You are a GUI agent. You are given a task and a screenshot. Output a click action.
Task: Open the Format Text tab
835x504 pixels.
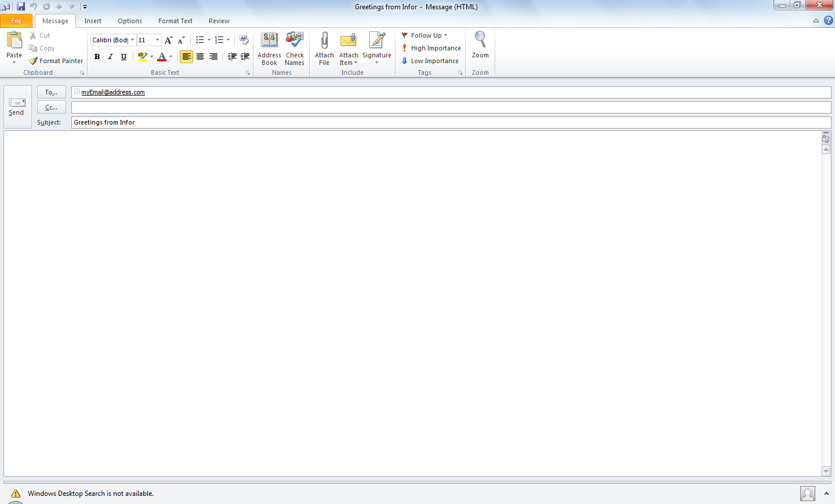[175, 21]
